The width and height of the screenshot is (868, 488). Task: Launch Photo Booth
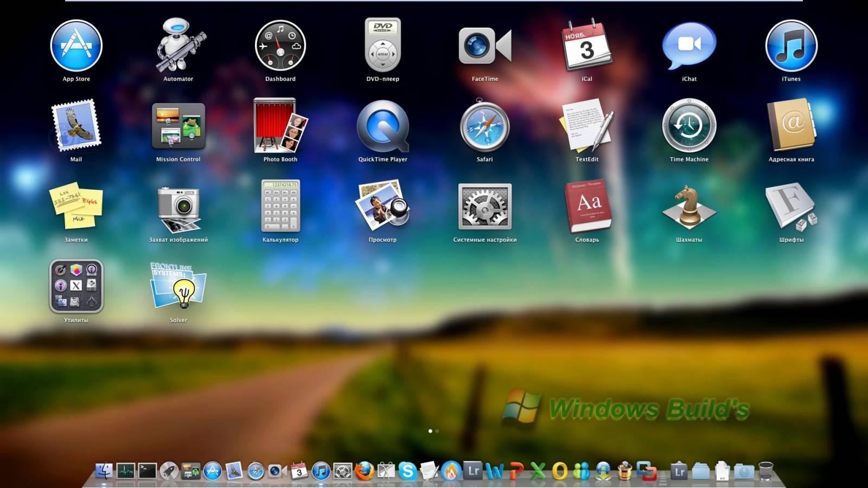click(x=280, y=126)
